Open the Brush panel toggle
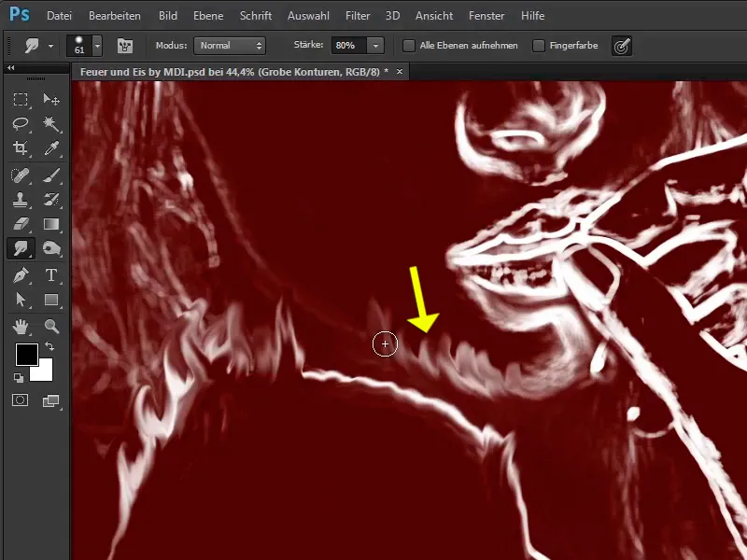The width and height of the screenshot is (747, 560). pos(125,46)
